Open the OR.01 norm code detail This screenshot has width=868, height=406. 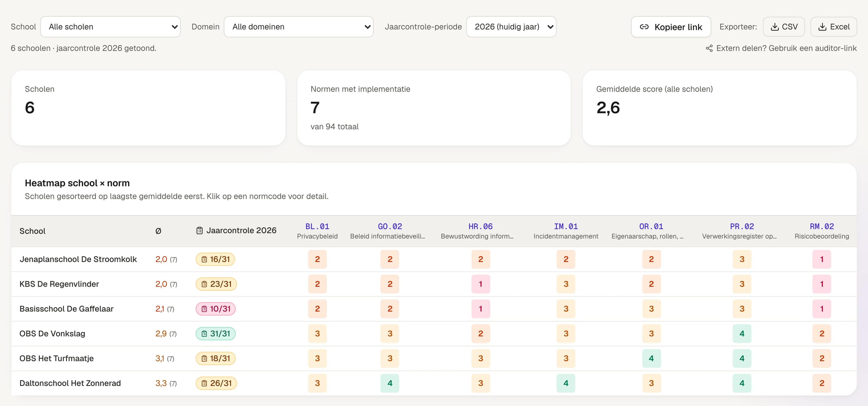coord(651,227)
